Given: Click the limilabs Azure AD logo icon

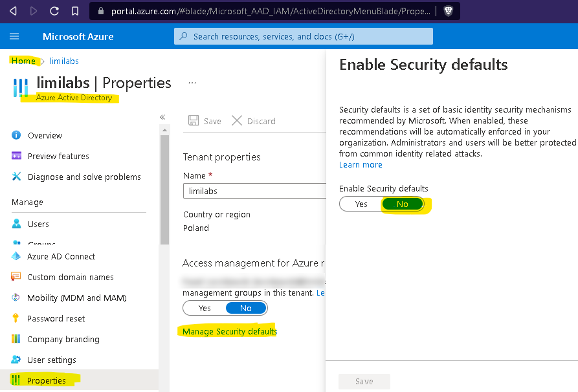Looking at the screenshot, I should coord(20,88).
